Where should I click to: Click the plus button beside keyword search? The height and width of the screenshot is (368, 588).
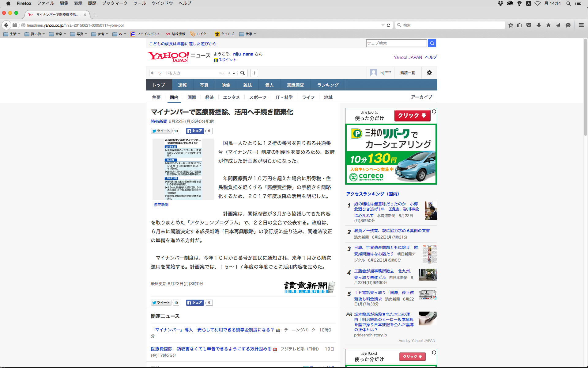coord(254,73)
